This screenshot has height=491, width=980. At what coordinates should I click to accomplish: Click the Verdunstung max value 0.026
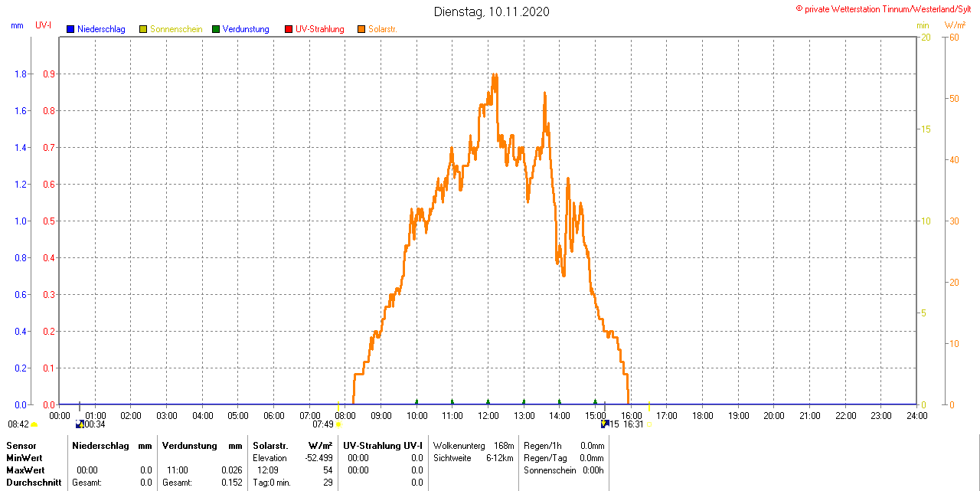231,470
